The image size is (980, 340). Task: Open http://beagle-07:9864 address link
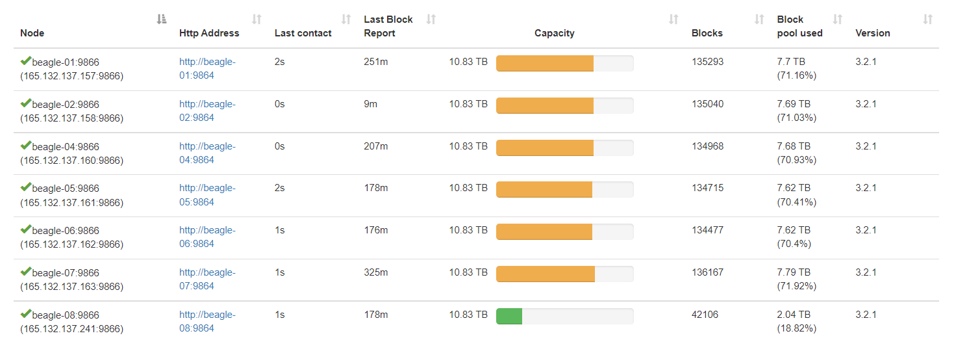[207, 280]
